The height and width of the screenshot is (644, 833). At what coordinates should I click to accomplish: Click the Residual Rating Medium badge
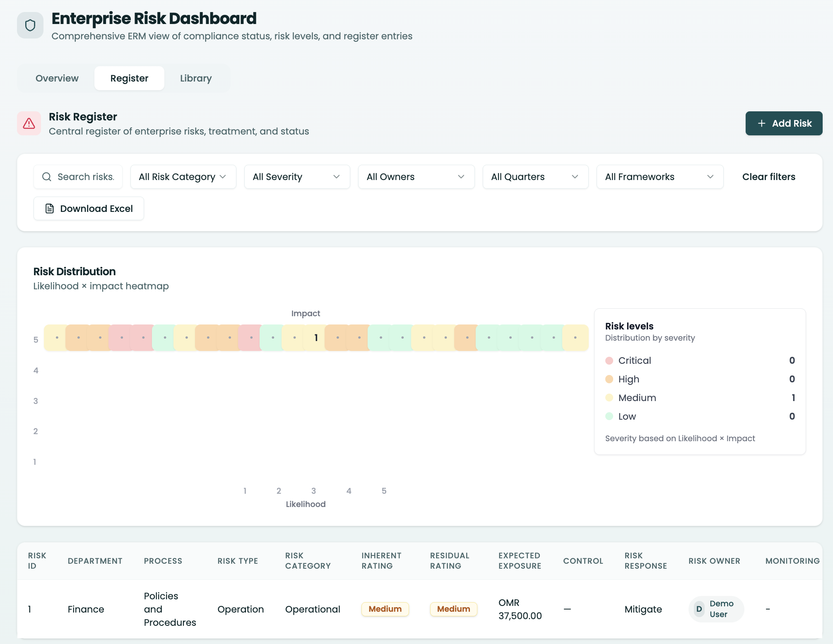tap(453, 609)
